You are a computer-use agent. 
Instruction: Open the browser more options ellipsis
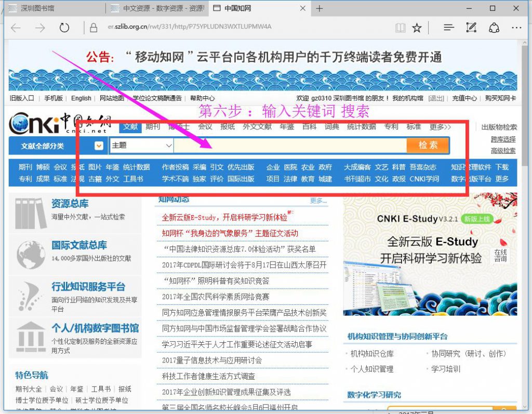[x=516, y=28]
